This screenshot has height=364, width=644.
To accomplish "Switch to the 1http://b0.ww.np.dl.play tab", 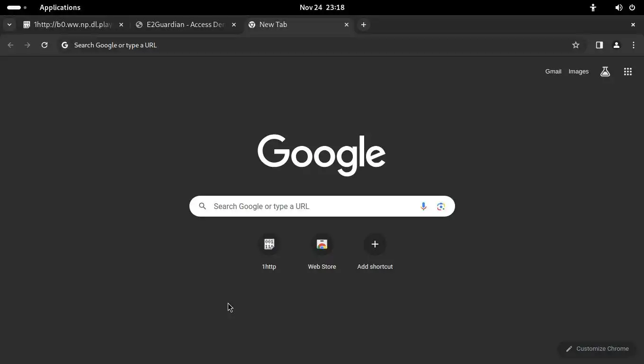I will click(x=73, y=25).
